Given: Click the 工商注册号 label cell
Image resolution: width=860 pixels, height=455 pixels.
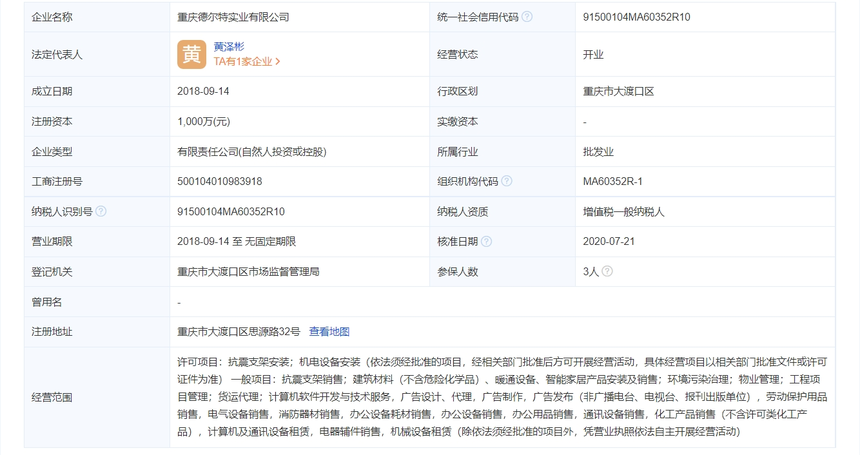Looking at the screenshot, I should coord(97,181).
